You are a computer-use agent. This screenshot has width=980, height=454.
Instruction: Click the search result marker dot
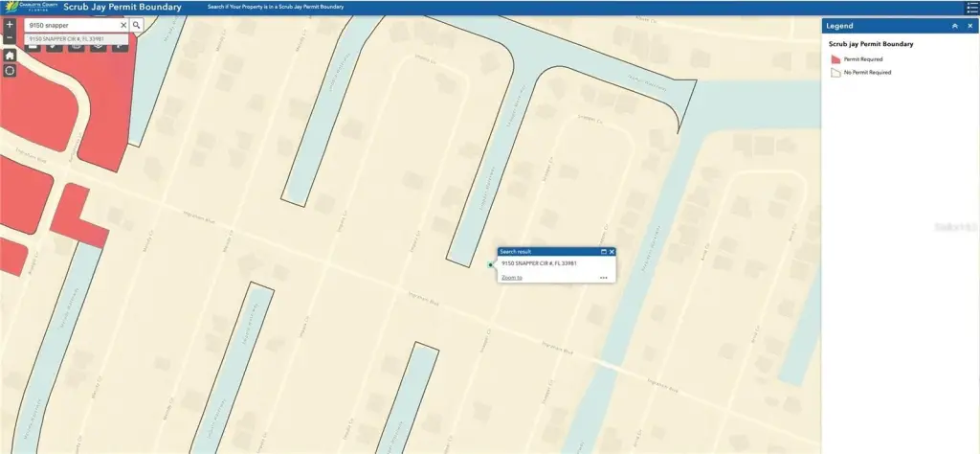tap(490, 265)
